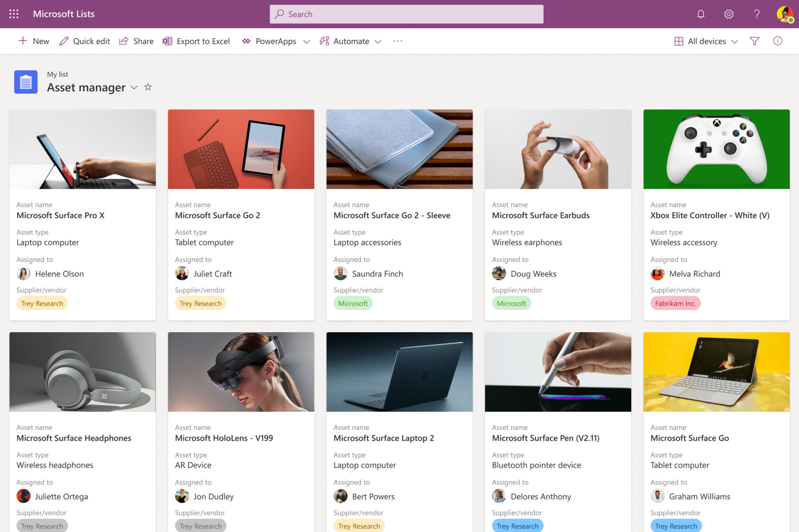Click Export to Excel
799x532 pixels.
tap(196, 41)
